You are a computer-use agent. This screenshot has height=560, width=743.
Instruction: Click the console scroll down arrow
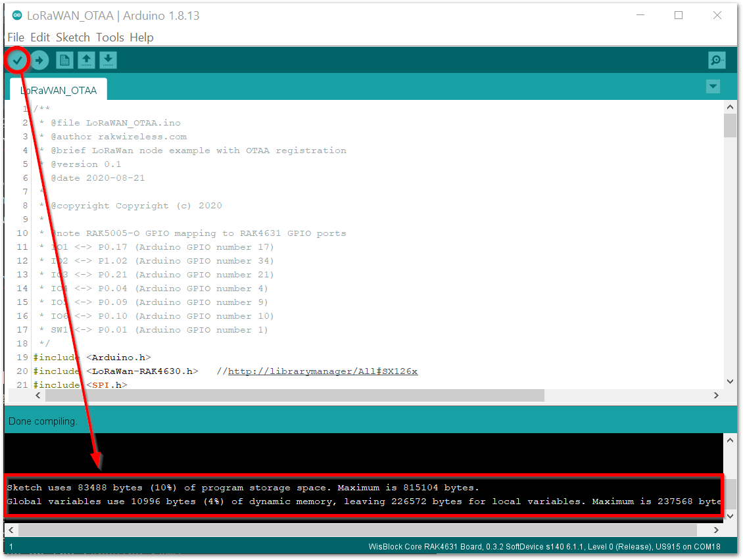click(730, 516)
